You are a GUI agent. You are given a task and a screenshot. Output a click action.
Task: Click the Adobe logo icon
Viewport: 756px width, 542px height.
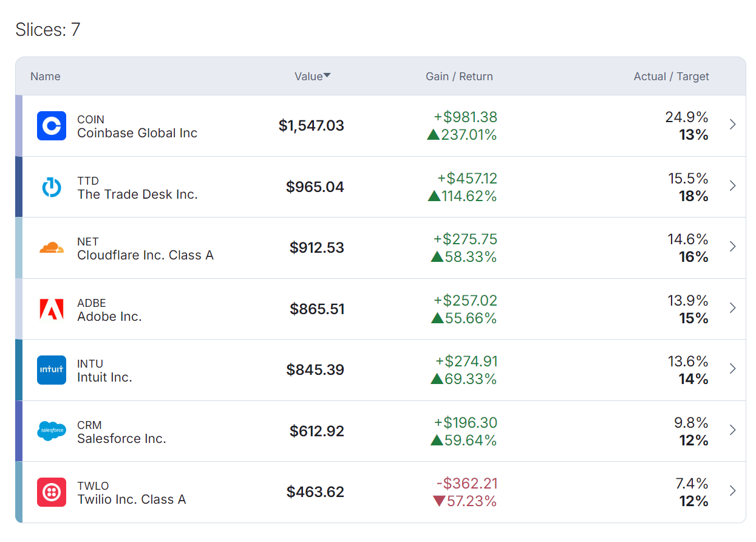click(x=52, y=309)
